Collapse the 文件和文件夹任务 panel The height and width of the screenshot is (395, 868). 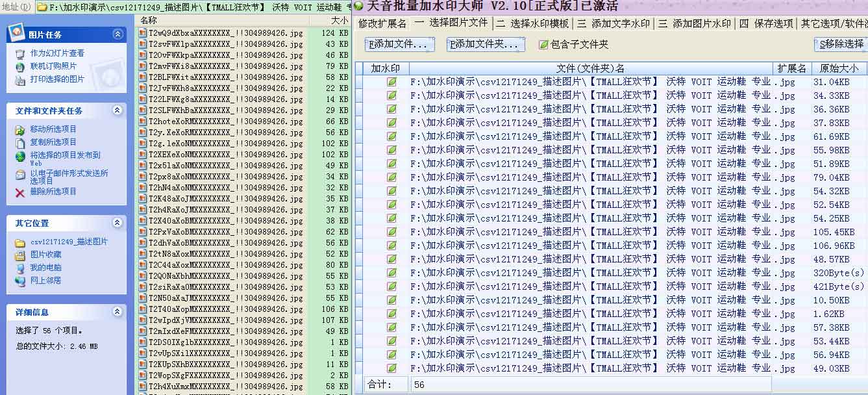(118, 110)
